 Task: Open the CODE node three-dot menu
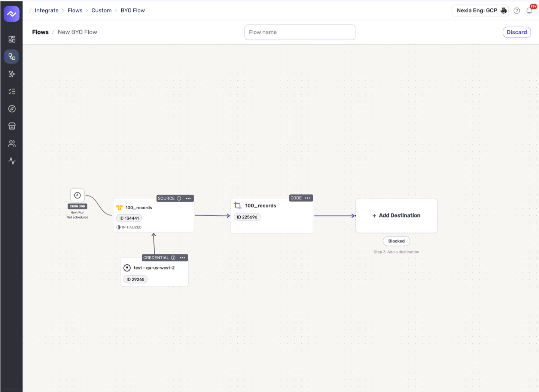pos(307,198)
